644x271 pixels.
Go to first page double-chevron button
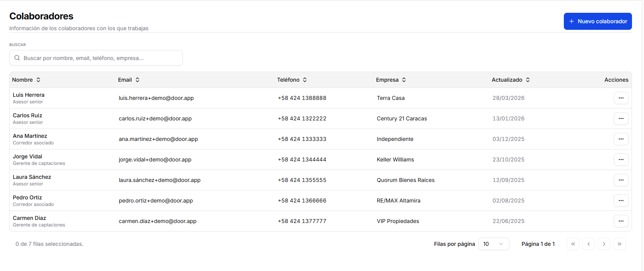click(573, 244)
